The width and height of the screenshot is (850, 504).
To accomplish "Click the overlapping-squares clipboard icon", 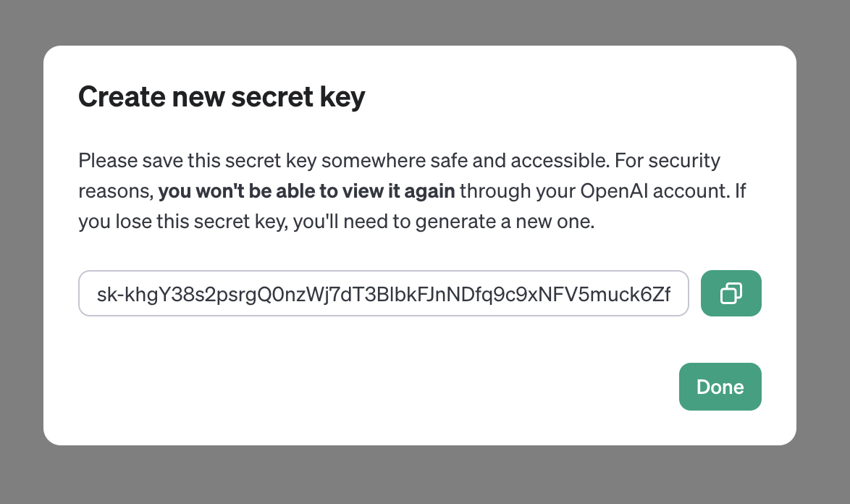I will (x=731, y=293).
